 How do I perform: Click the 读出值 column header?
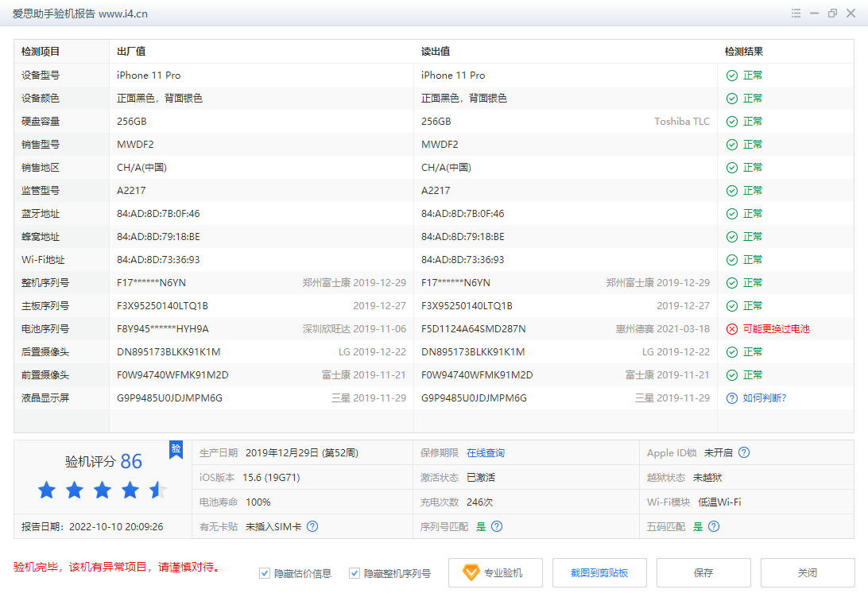coord(436,52)
